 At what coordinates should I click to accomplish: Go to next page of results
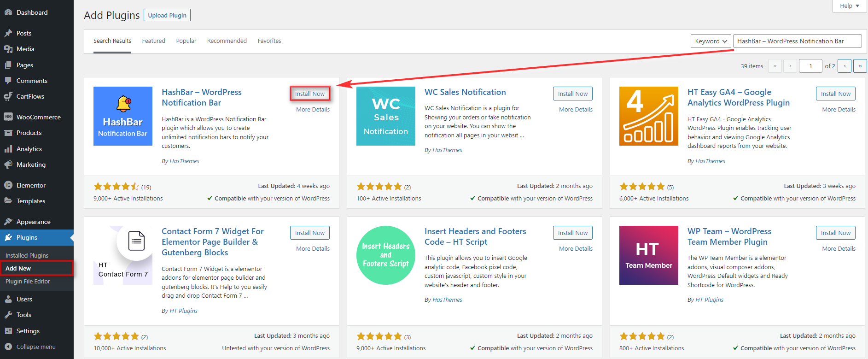[x=844, y=66]
